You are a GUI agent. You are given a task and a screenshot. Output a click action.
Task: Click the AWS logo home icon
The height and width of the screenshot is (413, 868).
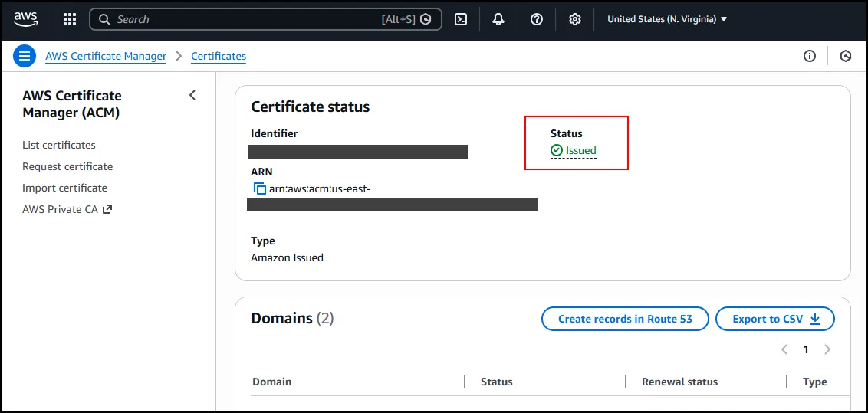click(x=25, y=19)
